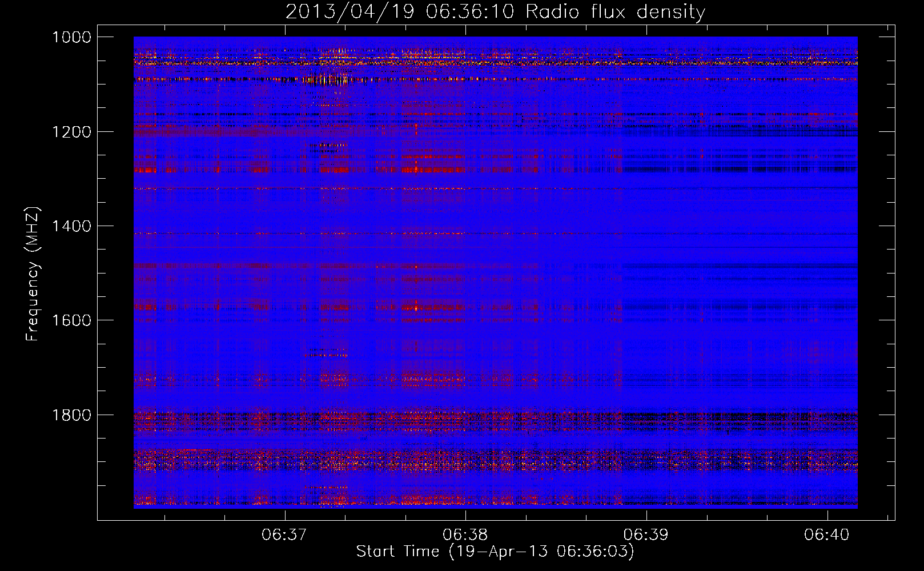Click the plot title '2013/04/19 06:36:10 Radio flux density'
This screenshot has height=571, width=924.
tap(495, 12)
